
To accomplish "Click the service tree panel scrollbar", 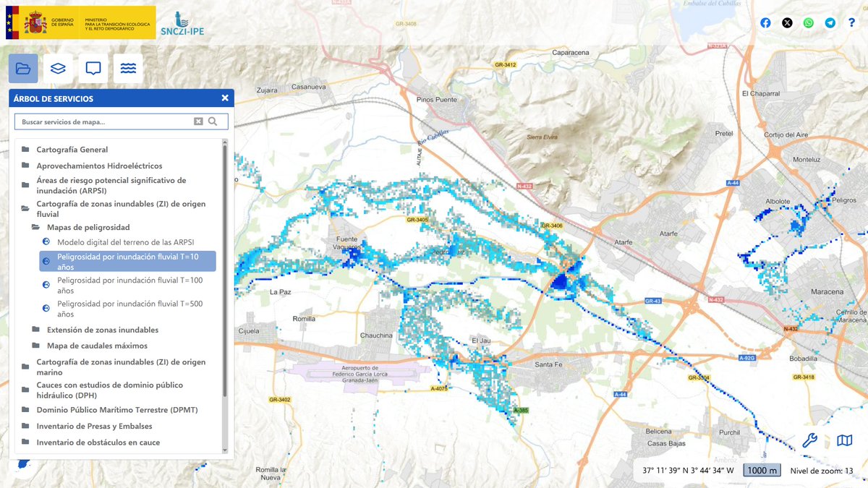I will 225,271.
